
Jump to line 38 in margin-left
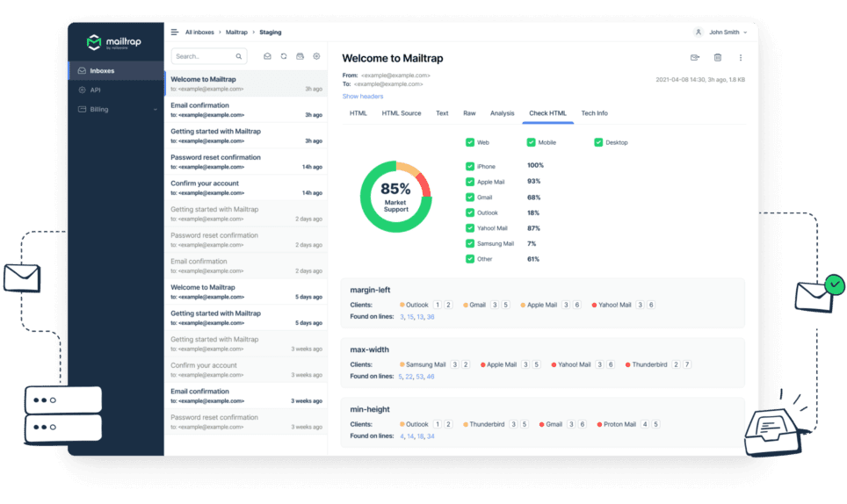click(431, 317)
